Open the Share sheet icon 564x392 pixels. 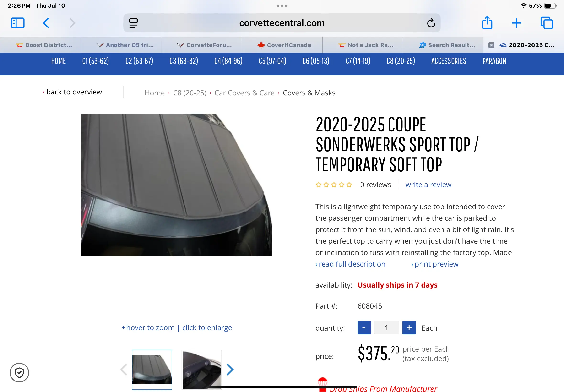pyautogui.click(x=487, y=23)
